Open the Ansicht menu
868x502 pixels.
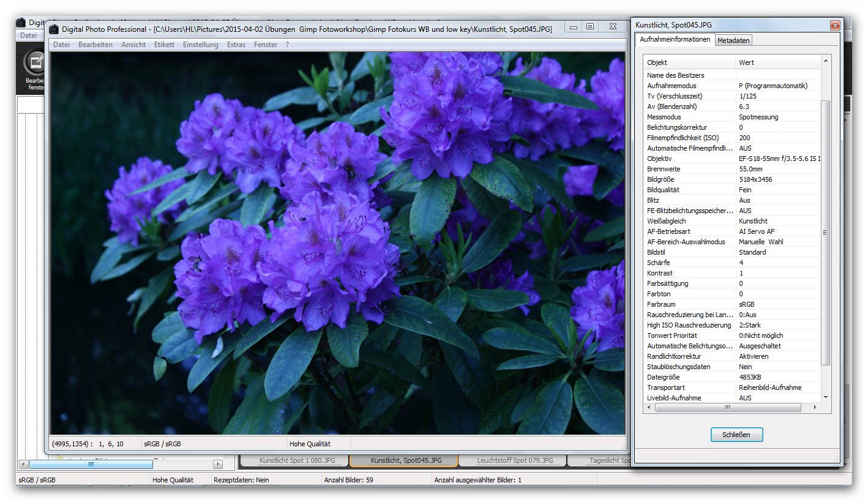tap(133, 45)
